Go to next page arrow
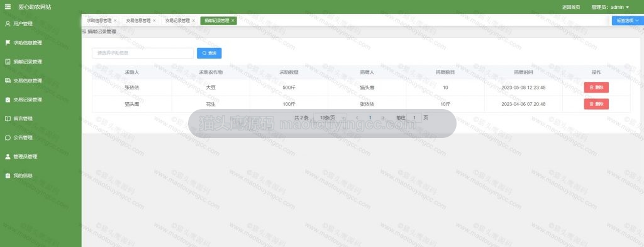The image size is (644, 247). pos(383,118)
